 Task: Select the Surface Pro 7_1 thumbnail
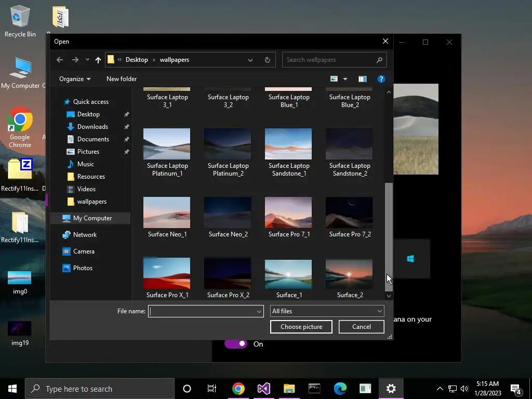point(288,212)
